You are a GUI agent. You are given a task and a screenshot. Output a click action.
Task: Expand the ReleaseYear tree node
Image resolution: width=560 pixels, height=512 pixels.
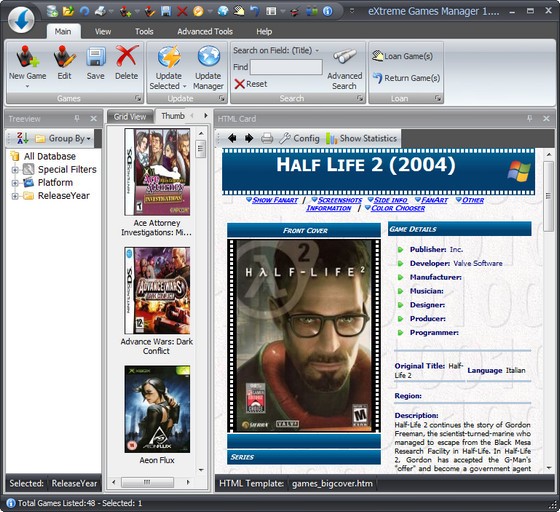[15, 196]
